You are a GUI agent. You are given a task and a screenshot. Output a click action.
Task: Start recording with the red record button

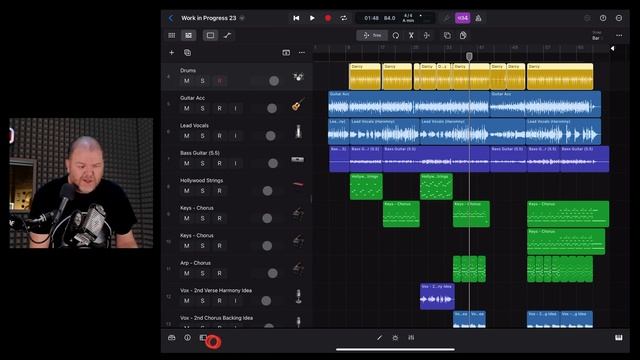click(x=328, y=18)
